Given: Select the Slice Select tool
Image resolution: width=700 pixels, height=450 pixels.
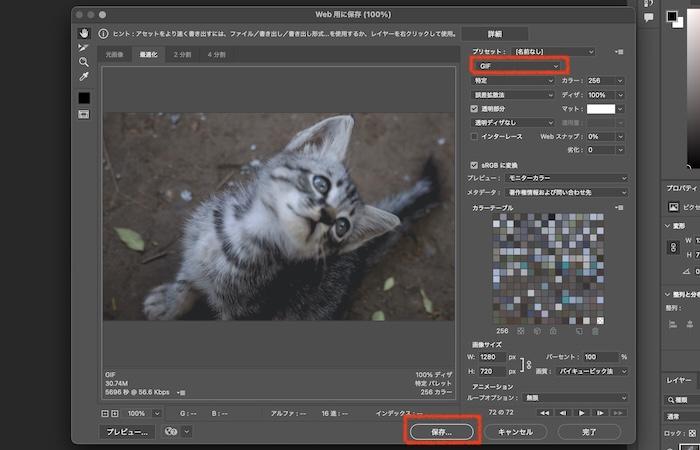Looking at the screenshot, I should click(x=84, y=47).
